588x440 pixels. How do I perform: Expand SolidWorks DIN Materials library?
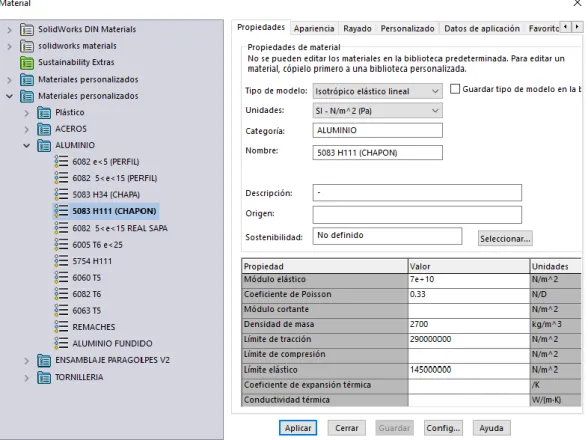[x=10, y=30]
